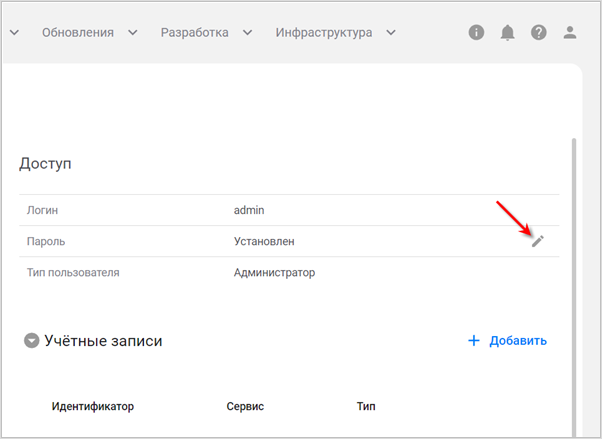The height and width of the screenshot is (439, 602).
Task: Click the Логин label
Action: pyautogui.click(x=42, y=210)
